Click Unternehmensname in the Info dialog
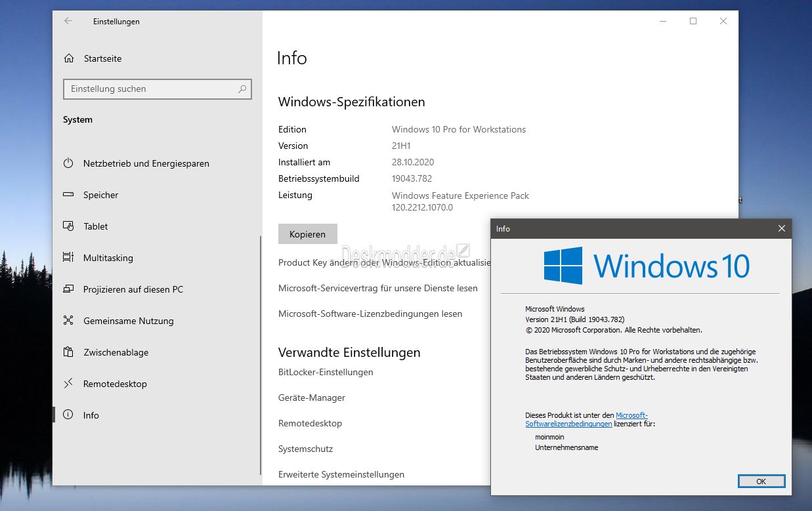This screenshot has height=511, width=812. click(566, 447)
